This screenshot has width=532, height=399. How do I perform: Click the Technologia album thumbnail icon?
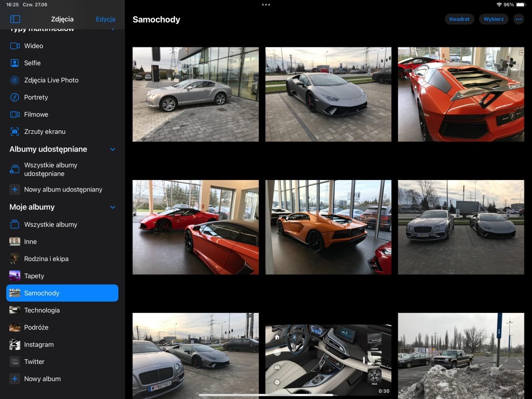(x=15, y=310)
